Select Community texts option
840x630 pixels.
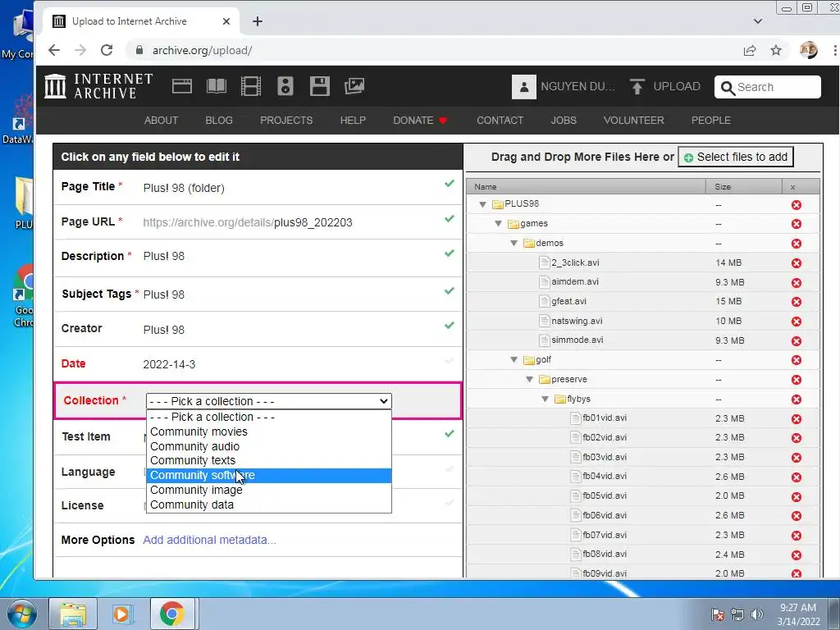(x=269, y=461)
